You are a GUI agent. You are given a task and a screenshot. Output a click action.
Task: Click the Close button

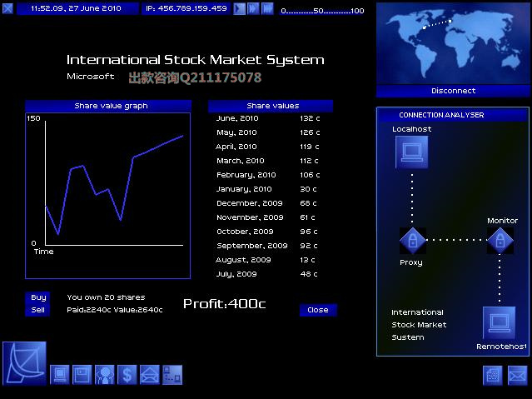point(318,310)
